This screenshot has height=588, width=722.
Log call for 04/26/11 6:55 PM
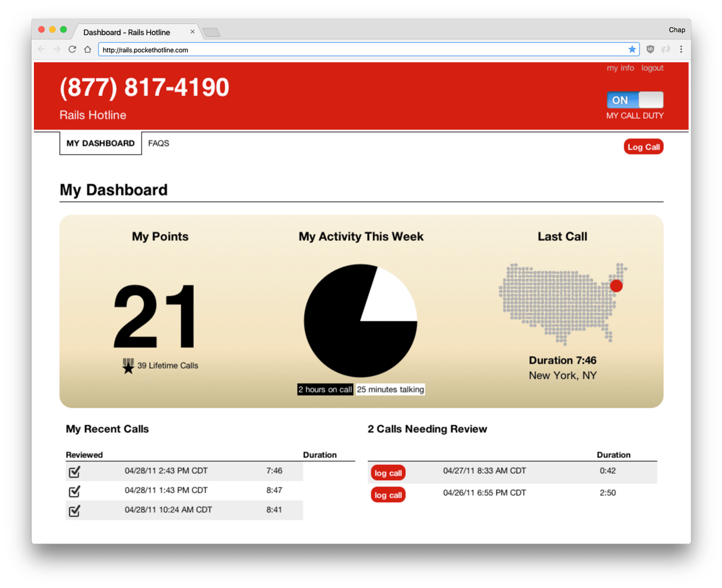pyautogui.click(x=387, y=495)
